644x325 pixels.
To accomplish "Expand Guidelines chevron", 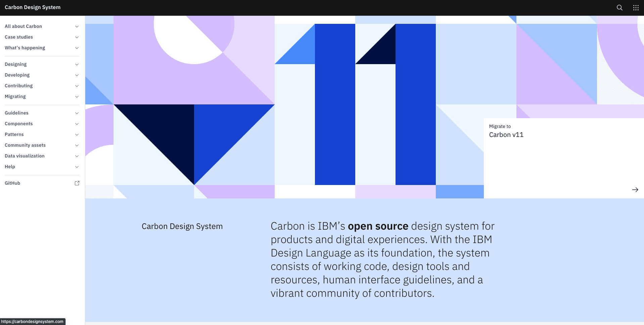I will coord(77,113).
